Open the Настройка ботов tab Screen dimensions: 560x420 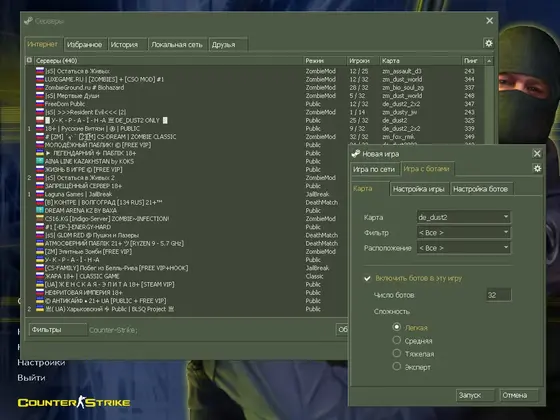click(481, 189)
